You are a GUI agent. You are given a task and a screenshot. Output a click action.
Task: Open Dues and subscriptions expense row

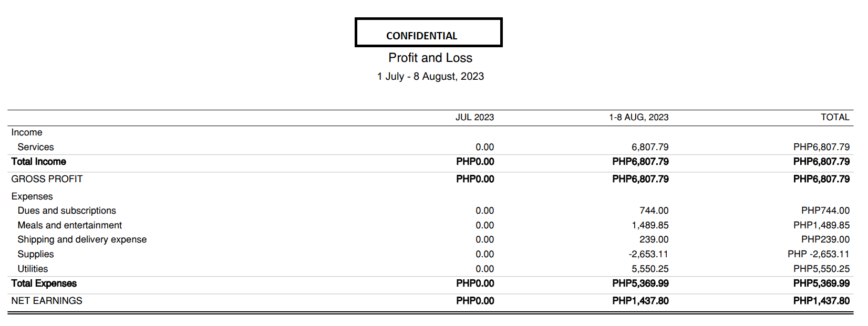pyautogui.click(x=67, y=211)
